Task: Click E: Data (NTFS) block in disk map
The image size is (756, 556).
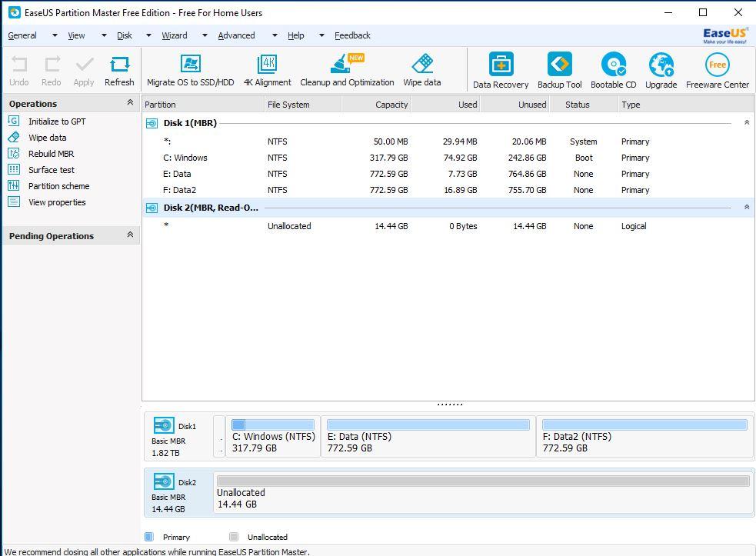Action: [428, 437]
